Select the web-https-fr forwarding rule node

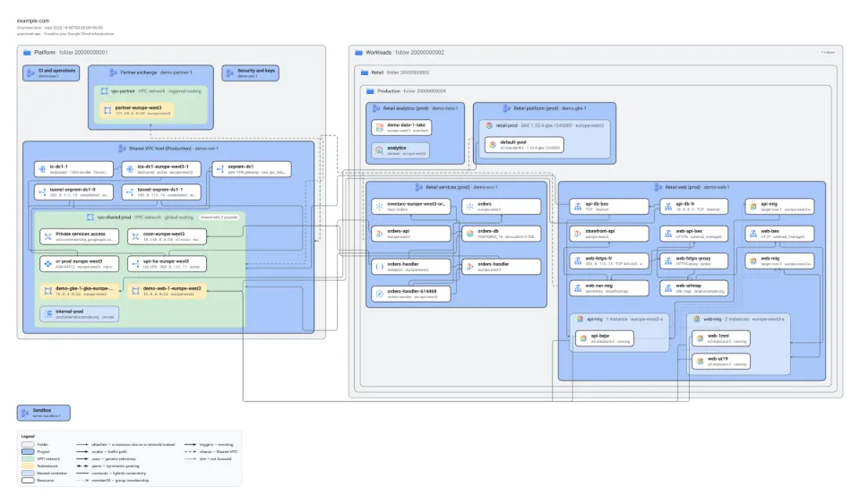tap(609, 261)
